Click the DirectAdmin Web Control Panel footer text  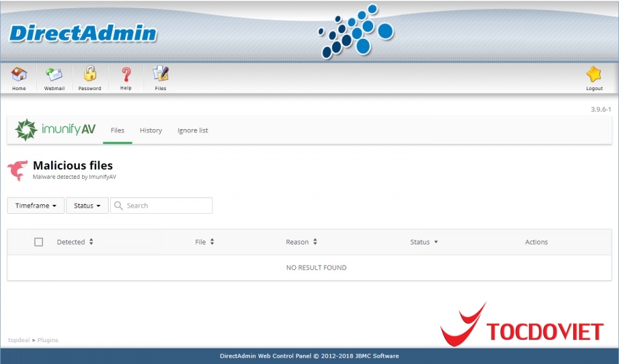[309, 356]
